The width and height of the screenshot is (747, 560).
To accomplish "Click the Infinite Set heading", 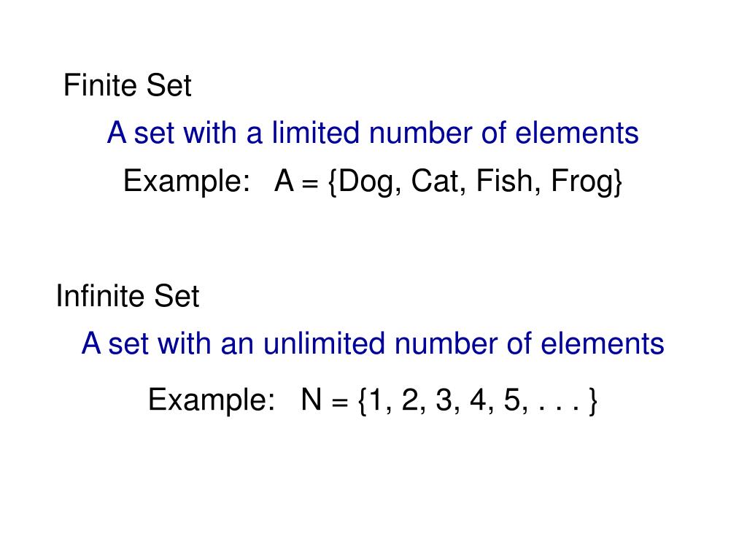I will [127, 296].
